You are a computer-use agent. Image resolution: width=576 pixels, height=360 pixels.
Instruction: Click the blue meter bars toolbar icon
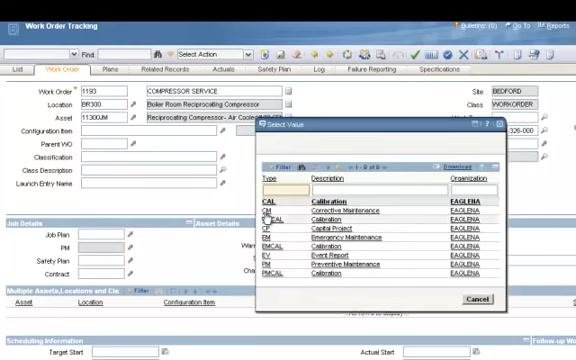click(431, 55)
